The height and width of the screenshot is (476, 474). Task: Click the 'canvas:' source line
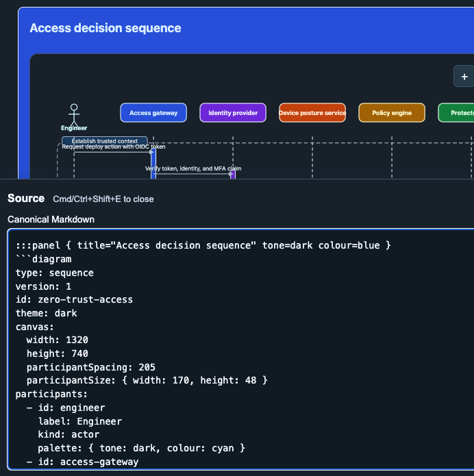coord(35,327)
